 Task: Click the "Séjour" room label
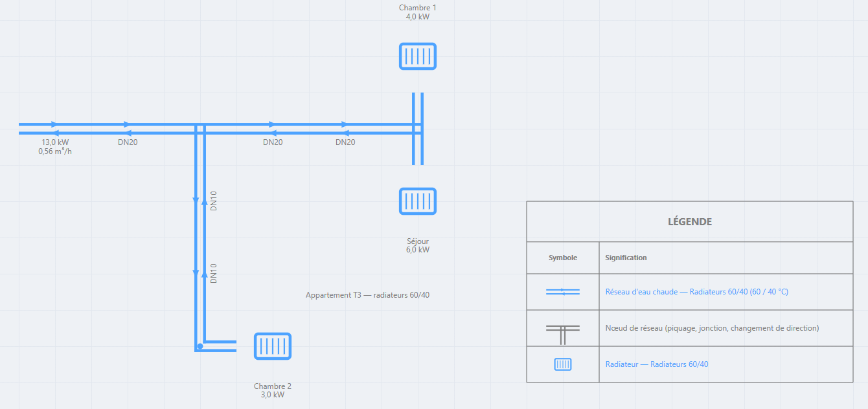click(x=418, y=241)
